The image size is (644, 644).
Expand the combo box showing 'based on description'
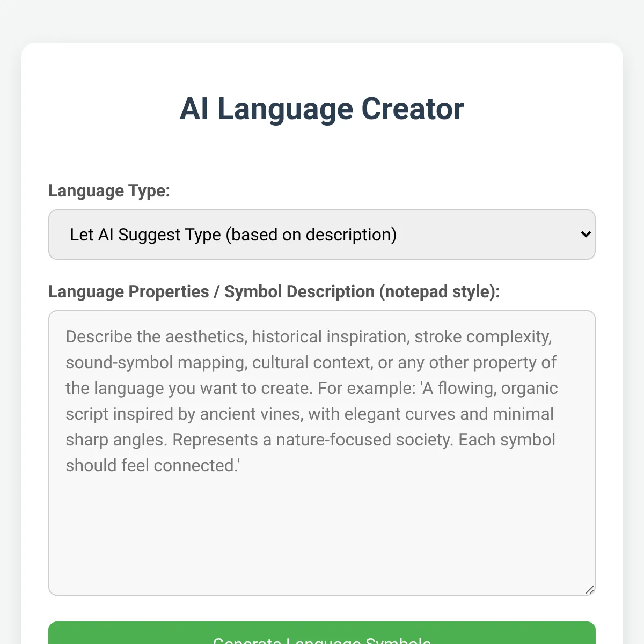pyautogui.click(x=322, y=235)
